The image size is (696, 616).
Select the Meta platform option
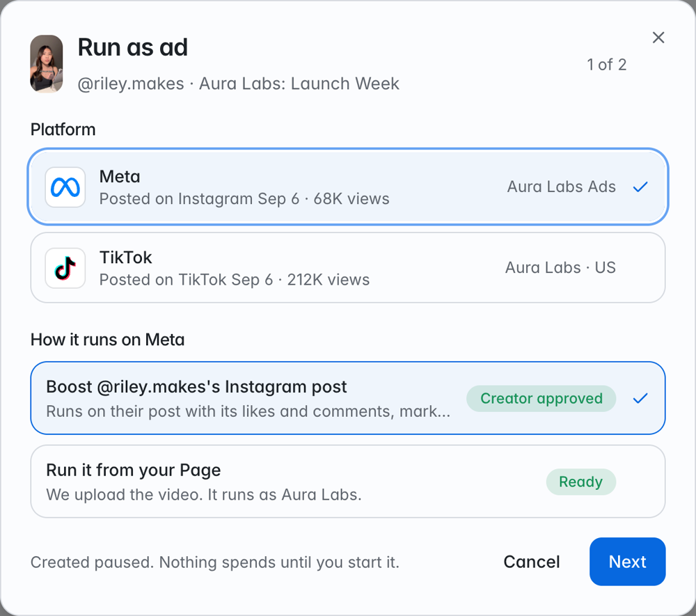[348, 187]
